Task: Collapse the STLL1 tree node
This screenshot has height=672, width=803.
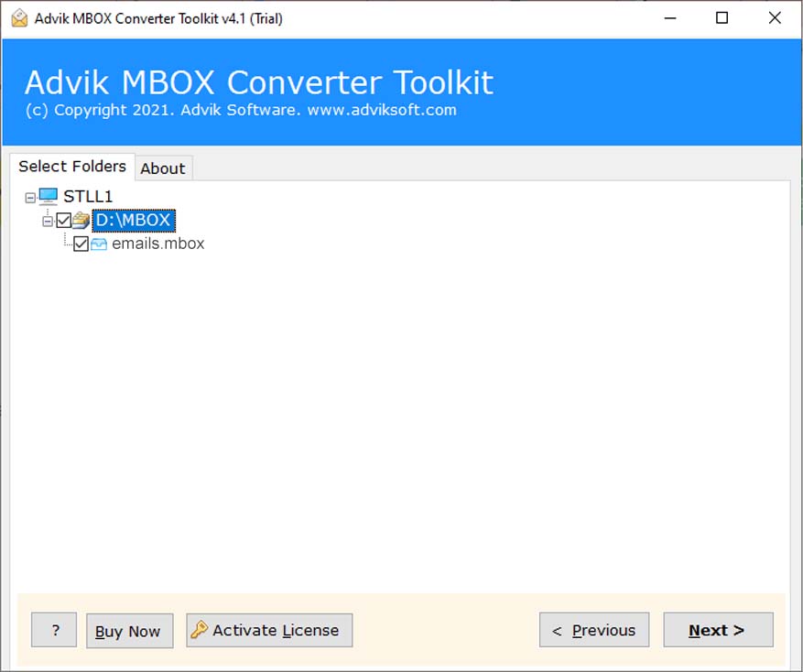Action: 30,197
